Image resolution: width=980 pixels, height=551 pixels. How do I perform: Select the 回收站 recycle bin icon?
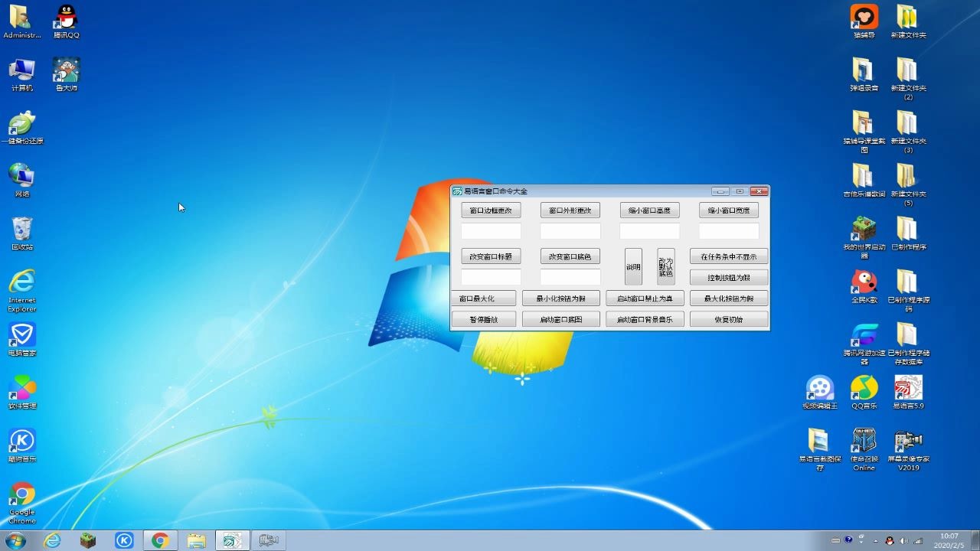click(x=21, y=233)
